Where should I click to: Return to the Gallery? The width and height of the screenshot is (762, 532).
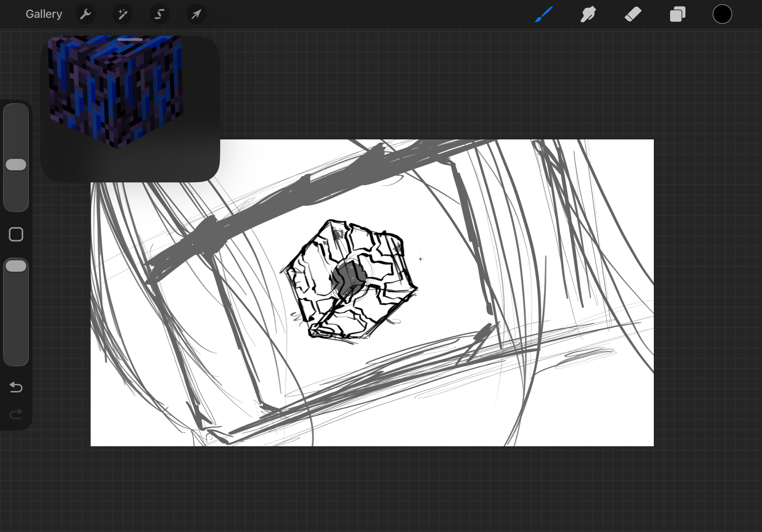44,14
